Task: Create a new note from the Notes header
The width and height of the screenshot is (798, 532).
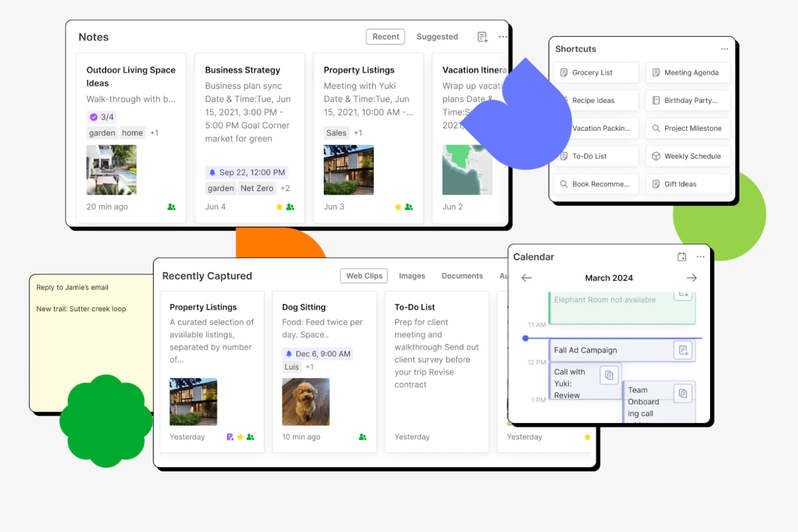Action: click(x=481, y=37)
